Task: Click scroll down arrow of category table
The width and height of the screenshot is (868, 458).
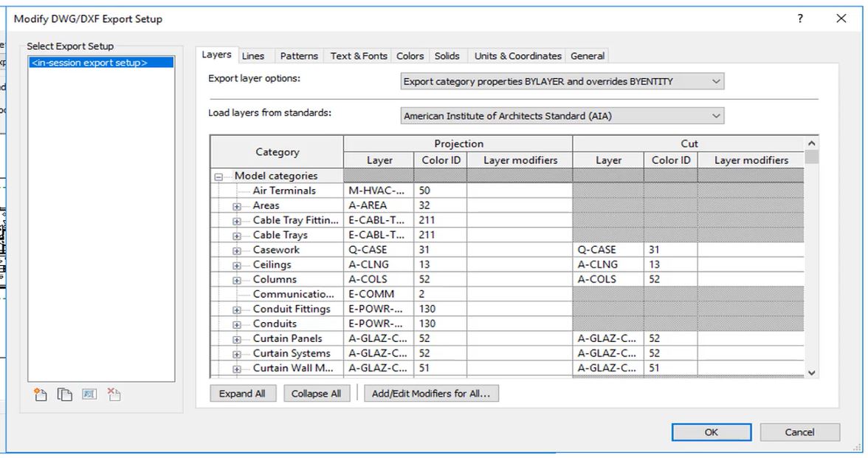Action: point(812,373)
